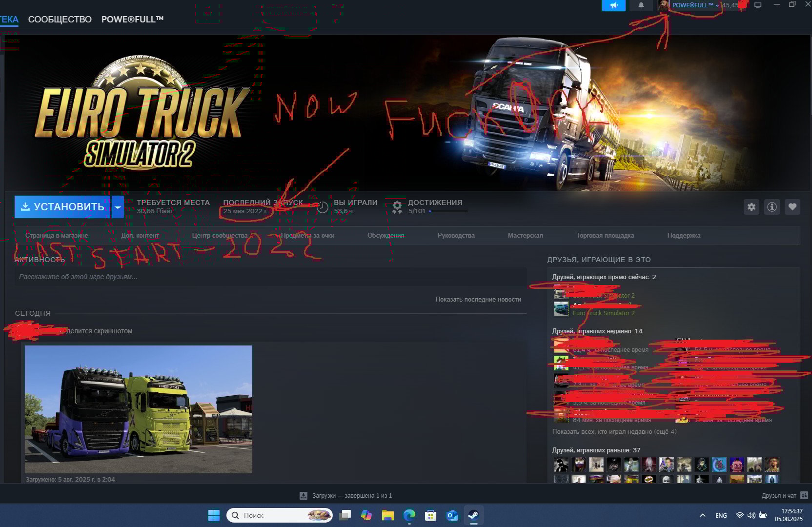Expand the arrow next to УСТАНОВИТЬ
This screenshot has width=812, height=527.
pos(118,207)
